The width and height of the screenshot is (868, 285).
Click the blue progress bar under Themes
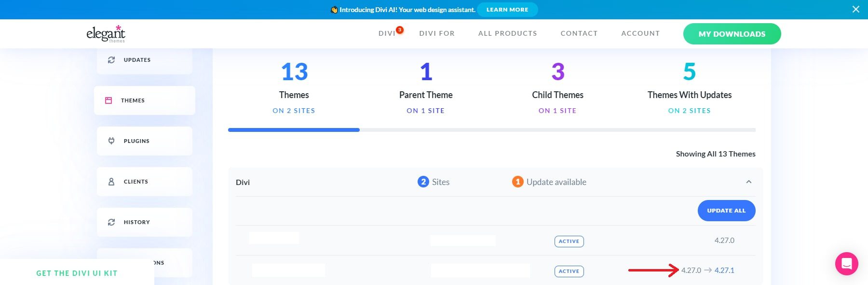tap(294, 130)
